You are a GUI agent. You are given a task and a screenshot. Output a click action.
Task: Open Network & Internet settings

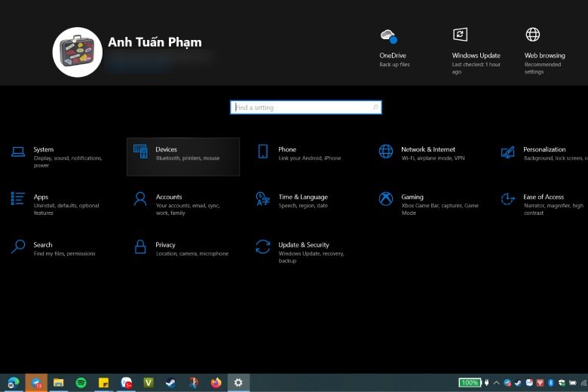[x=427, y=153]
